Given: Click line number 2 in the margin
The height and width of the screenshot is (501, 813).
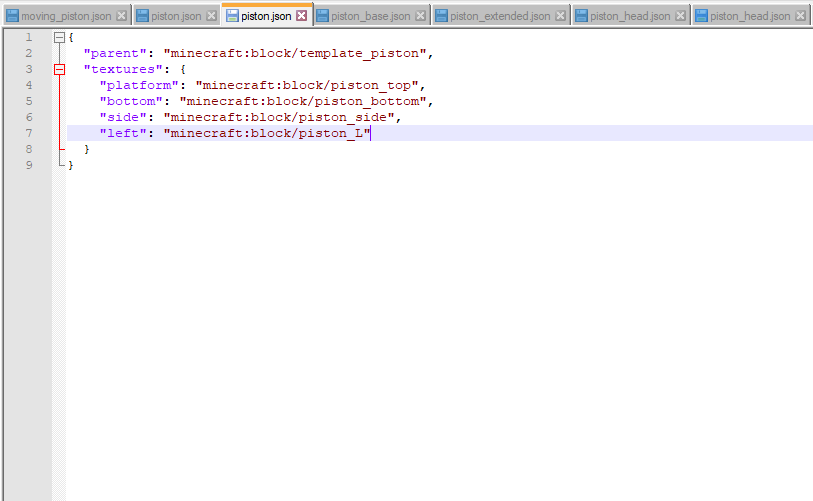Looking at the screenshot, I should pyautogui.click(x=29, y=53).
